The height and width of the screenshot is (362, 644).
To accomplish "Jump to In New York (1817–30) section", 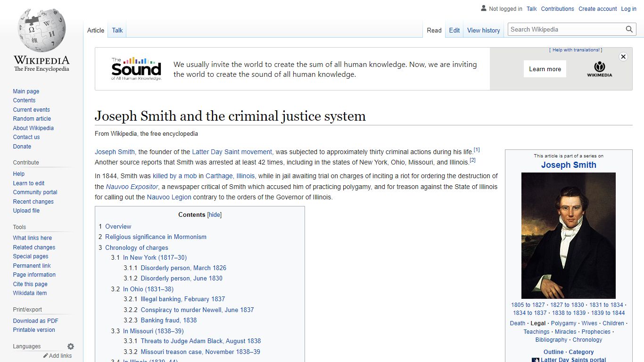I will [x=155, y=258].
